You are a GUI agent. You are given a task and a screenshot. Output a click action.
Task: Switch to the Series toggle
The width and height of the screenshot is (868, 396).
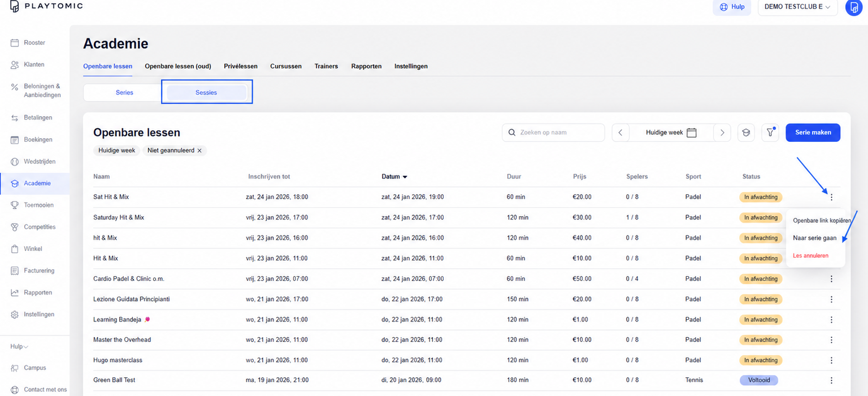pos(124,93)
